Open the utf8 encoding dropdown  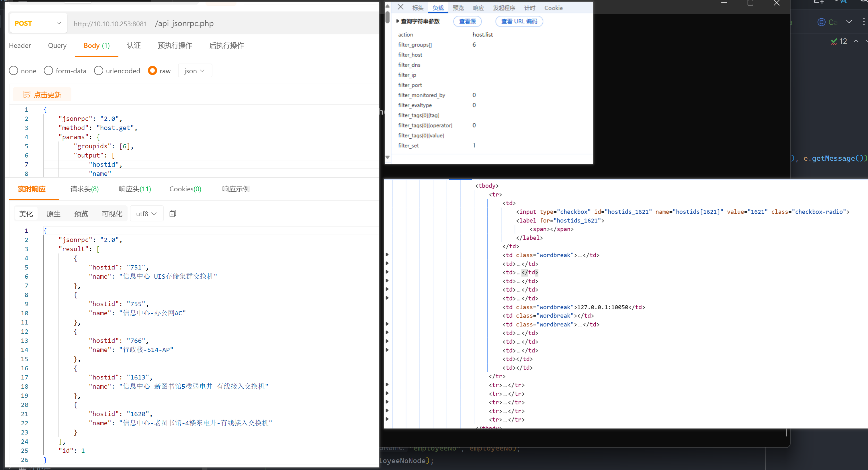146,214
